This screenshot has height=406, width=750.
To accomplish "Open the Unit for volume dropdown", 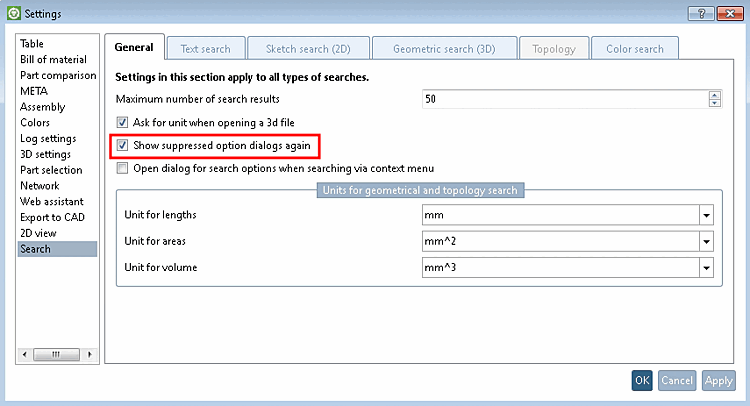I will [x=706, y=268].
